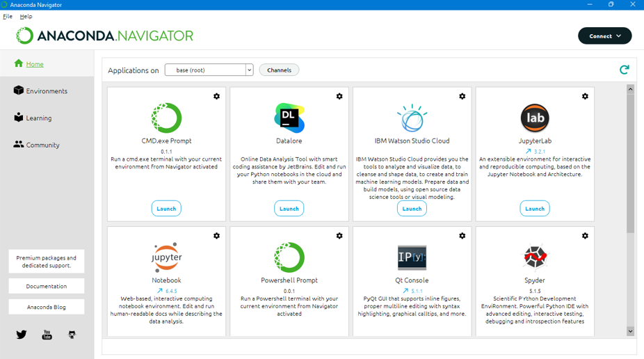Click the CMD.exe Prompt version 0.1.1 text
Image resolution: width=644 pixels, height=359 pixels.
(x=166, y=151)
